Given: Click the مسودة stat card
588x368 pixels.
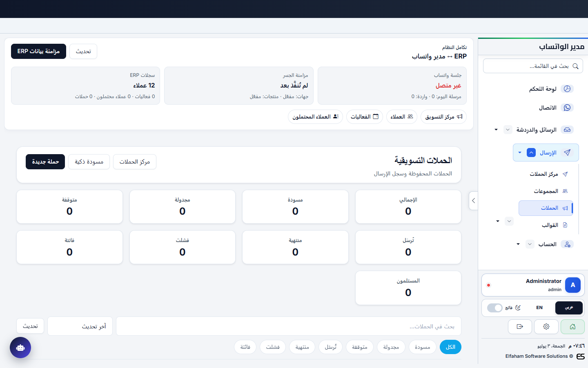Looking at the screenshot, I should coord(295,207).
